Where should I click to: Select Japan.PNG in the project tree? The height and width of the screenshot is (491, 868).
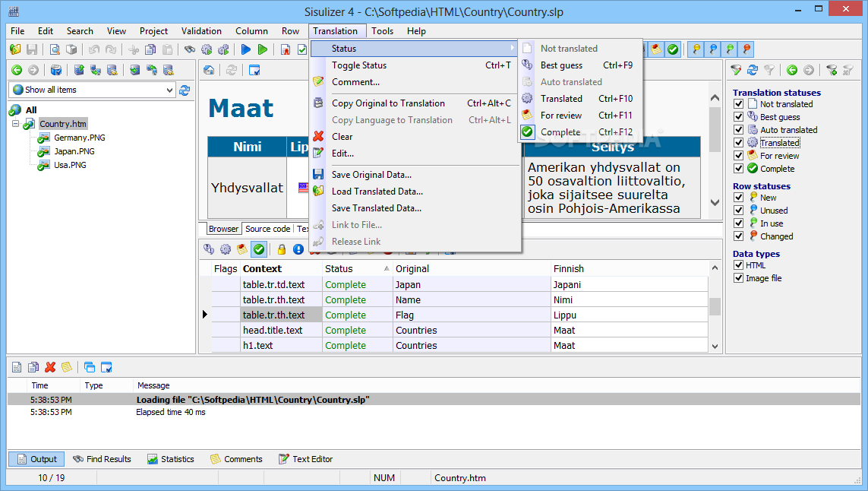point(74,151)
